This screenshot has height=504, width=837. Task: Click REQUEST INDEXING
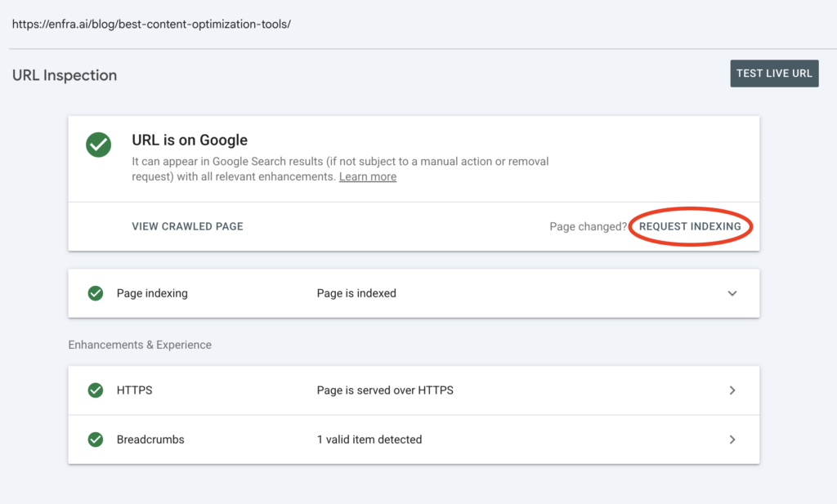[x=690, y=226]
